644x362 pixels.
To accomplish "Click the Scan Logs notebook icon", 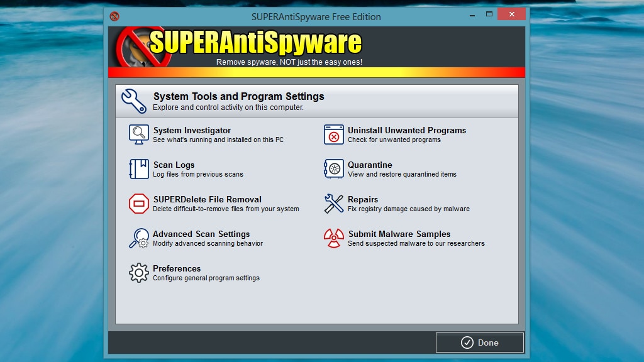I will [139, 169].
